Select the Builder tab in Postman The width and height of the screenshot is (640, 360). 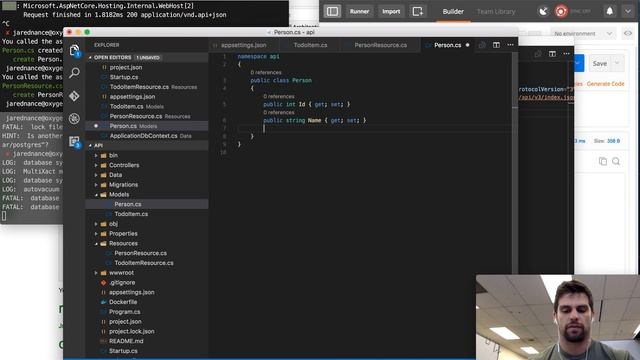[453, 11]
